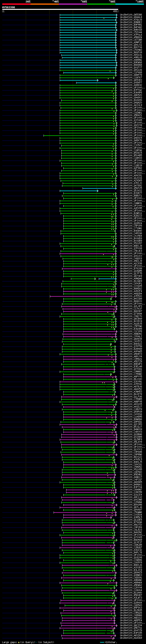The width and height of the screenshot is (146, 644).
Task: Select label UniRef100_B3SB77
Action: pyautogui.click(x=131, y=193)
